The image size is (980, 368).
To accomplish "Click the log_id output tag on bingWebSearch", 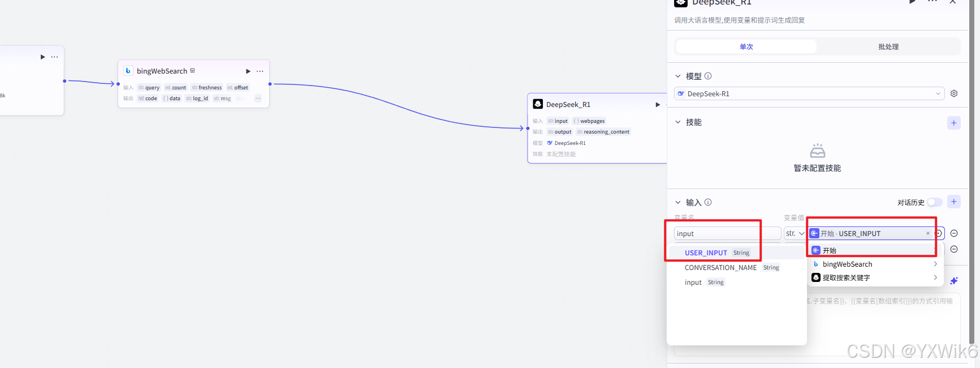I will click(197, 99).
